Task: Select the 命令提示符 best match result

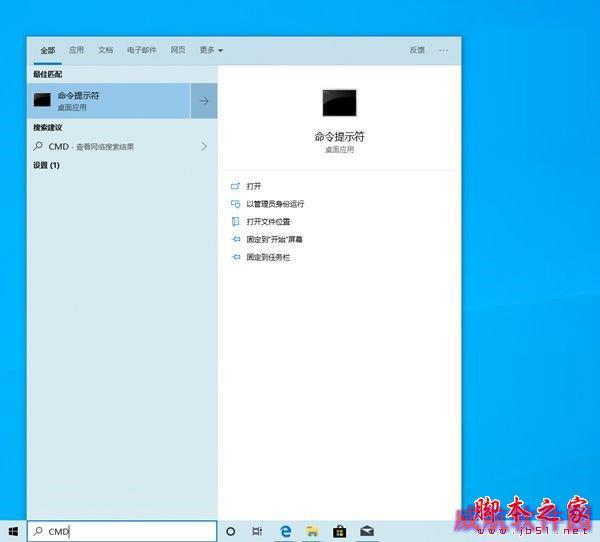Action: point(109,101)
